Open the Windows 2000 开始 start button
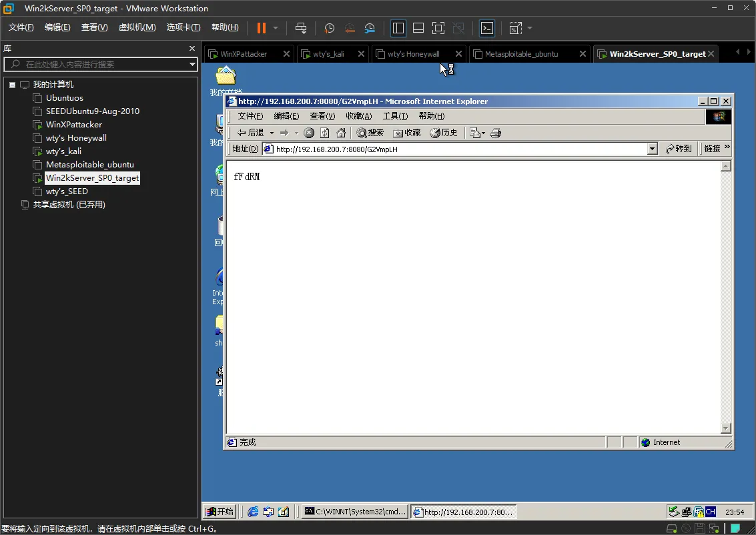 point(220,512)
